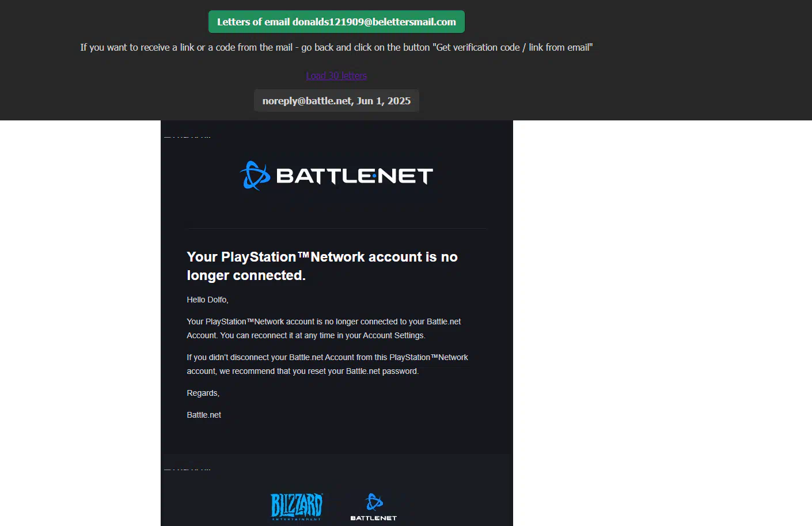This screenshot has width=812, height=526.
Task: Click the paragraph recommending a password reset
Action: tap(327, 364)
